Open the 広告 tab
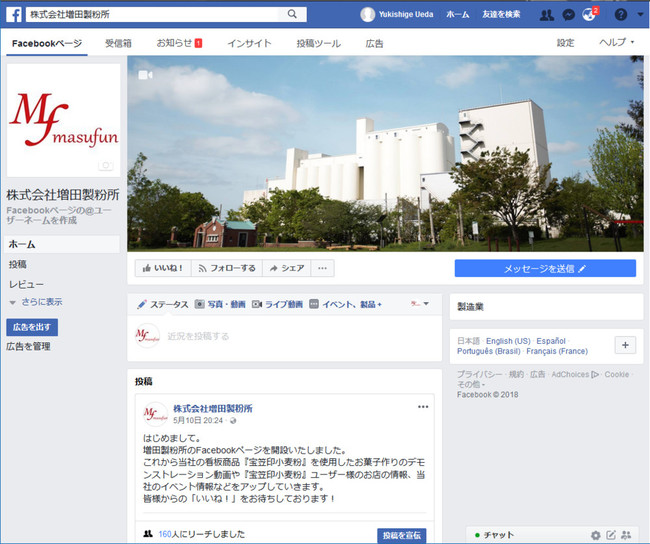 (374, 43)
